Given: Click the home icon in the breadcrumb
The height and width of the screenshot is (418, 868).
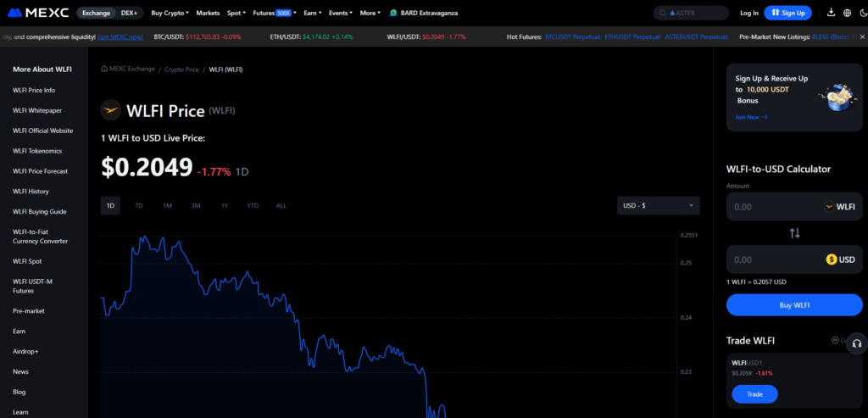Looking at the screenshot, I should (104, 69).
